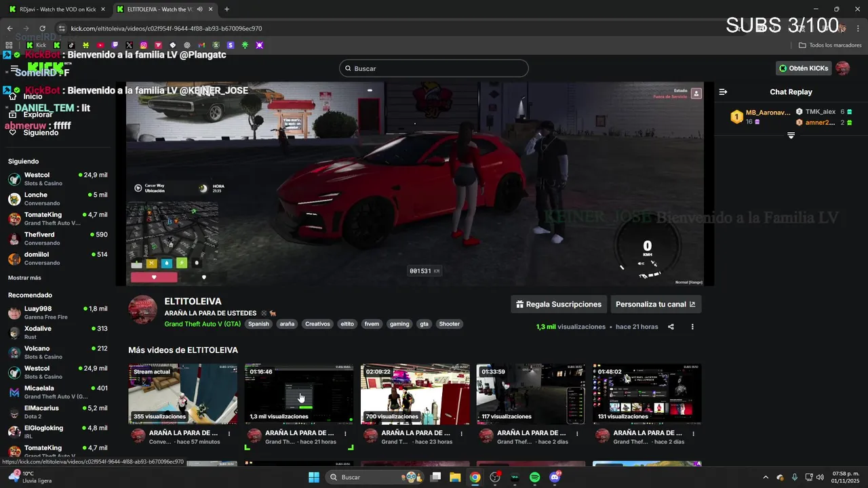Open options menu for the 355 visualizaciones video
The height and width of the screenshot is (488, 868).
pyautogui.click(x=229, y=433)
